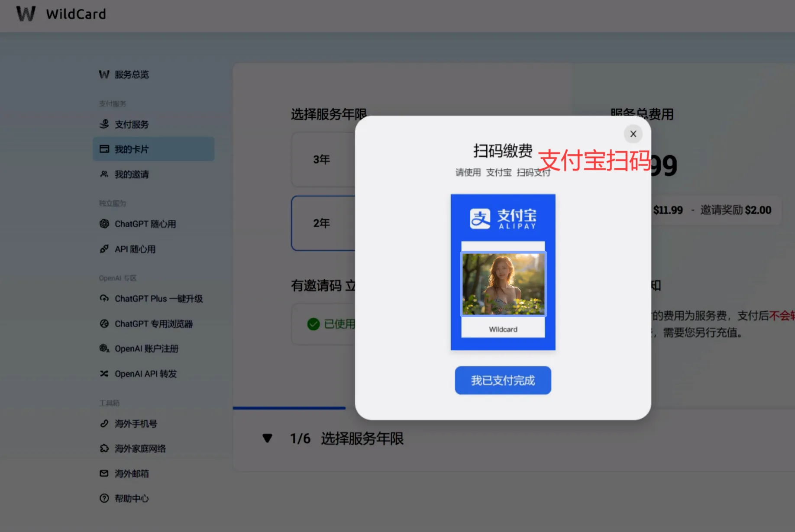The width and height of the screenshot is (795, 532).
Task: Select the 2年 service term option
Action: point(323,223)
